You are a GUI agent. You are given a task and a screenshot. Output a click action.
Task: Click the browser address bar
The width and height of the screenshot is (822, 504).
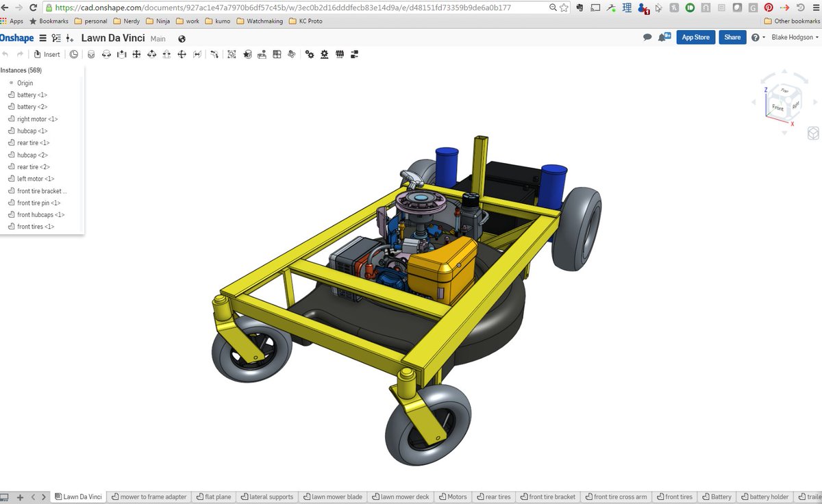click(298, 8)
